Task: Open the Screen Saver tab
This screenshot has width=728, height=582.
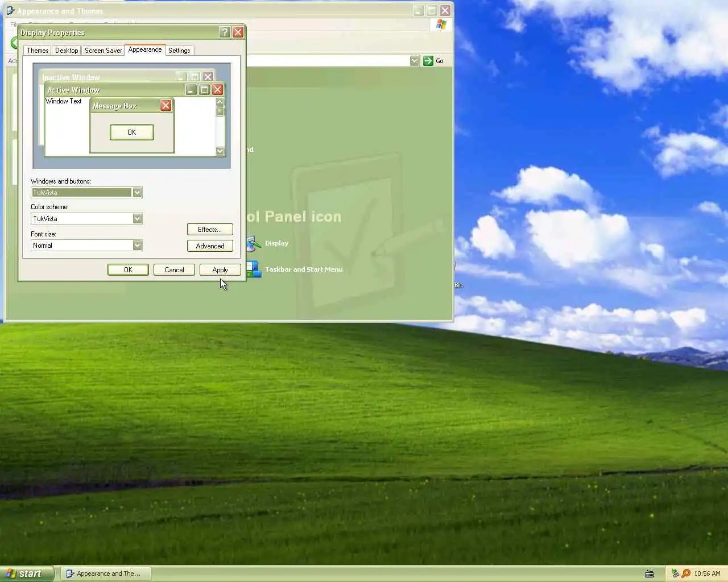Action: point(103,51)
